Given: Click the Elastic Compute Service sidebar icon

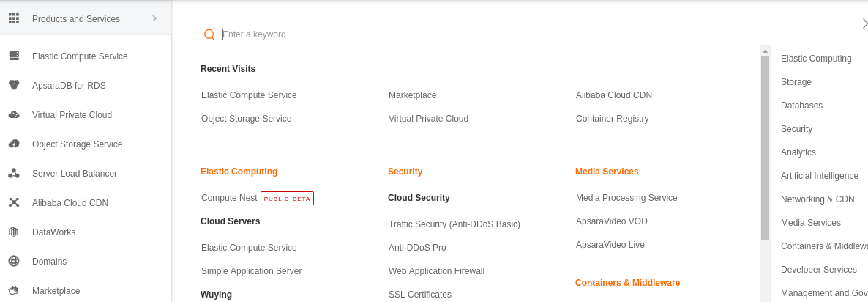Looking at the screenshot, I should (x=14, y=56).
